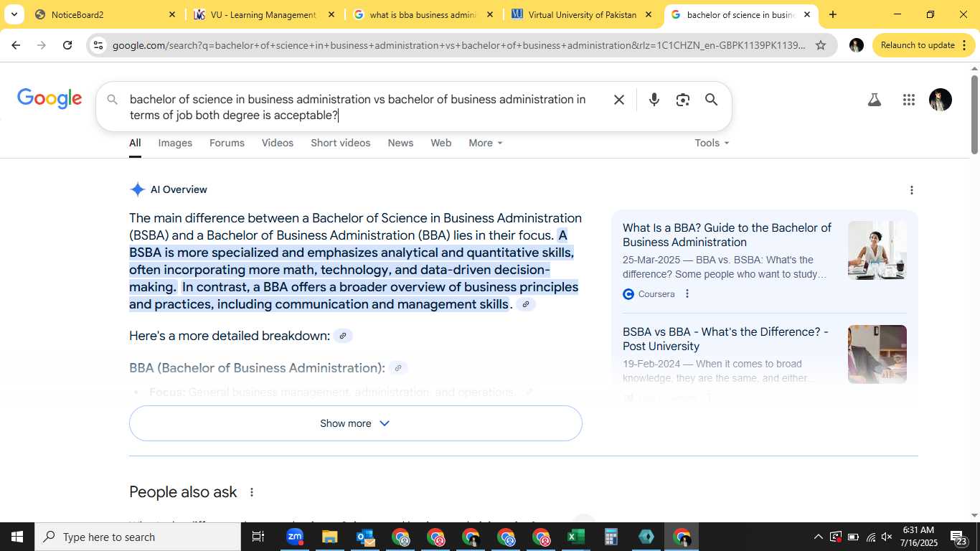Screen dimensions: 980x551
Task: Switch to VU - Learning Management tab
Action: pos(265,14)
